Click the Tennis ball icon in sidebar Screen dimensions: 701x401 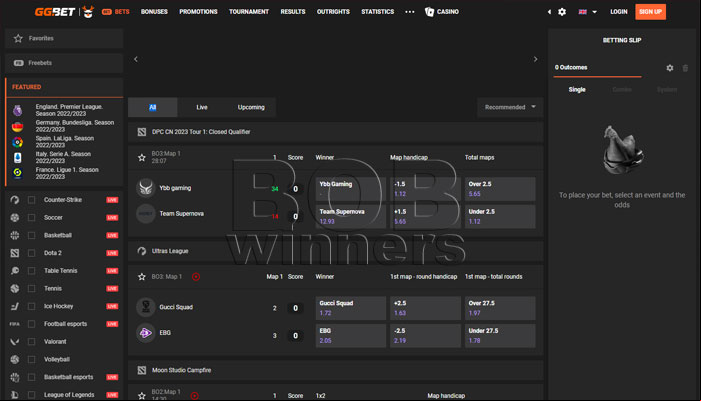pos(15,288)
